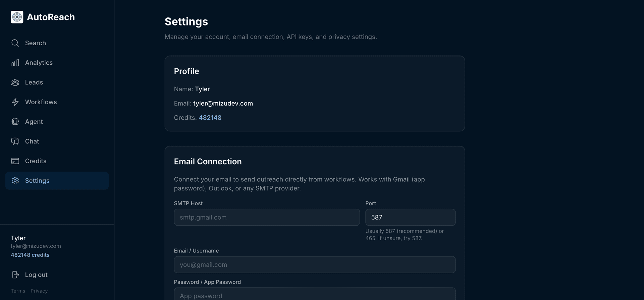Click the magnifying glass Search icon
The height and width of the screenshot is (300, 644).
(15, 43)
